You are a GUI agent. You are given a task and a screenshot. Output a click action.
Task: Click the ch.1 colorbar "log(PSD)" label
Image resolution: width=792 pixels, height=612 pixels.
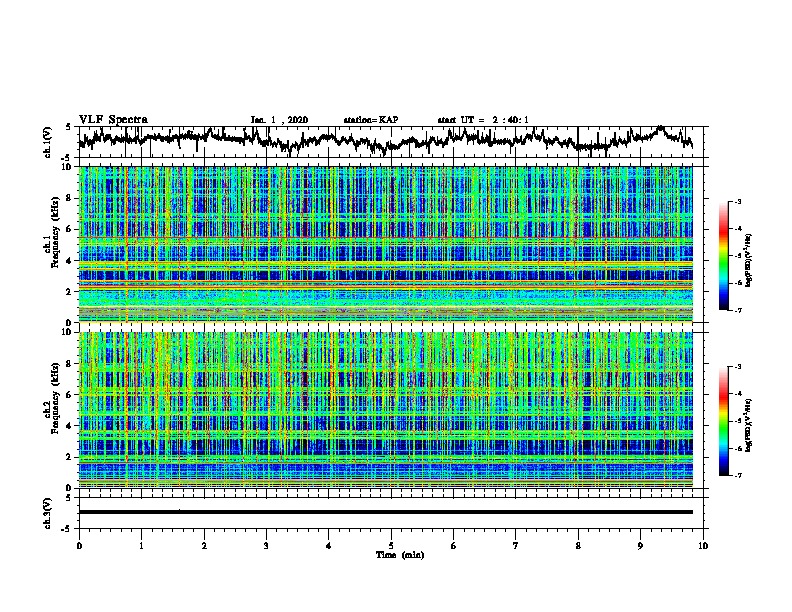749,260
